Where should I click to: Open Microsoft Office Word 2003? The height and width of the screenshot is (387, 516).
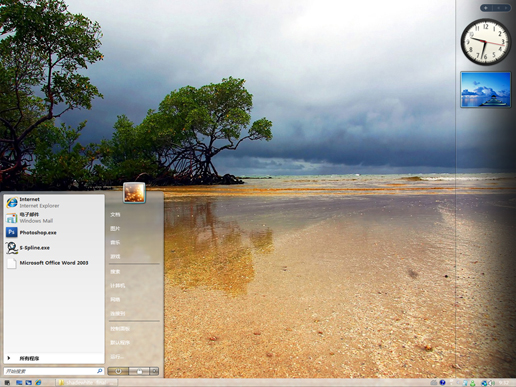(x=54, y=263)
